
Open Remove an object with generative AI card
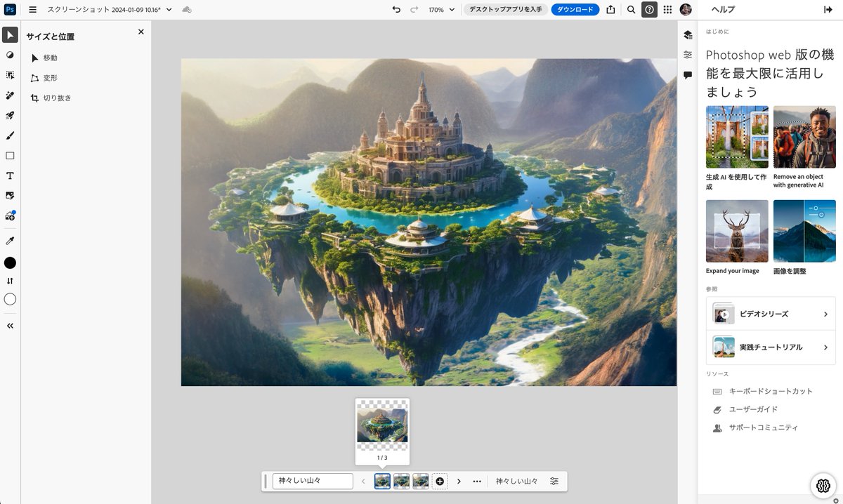pos(804,147)
